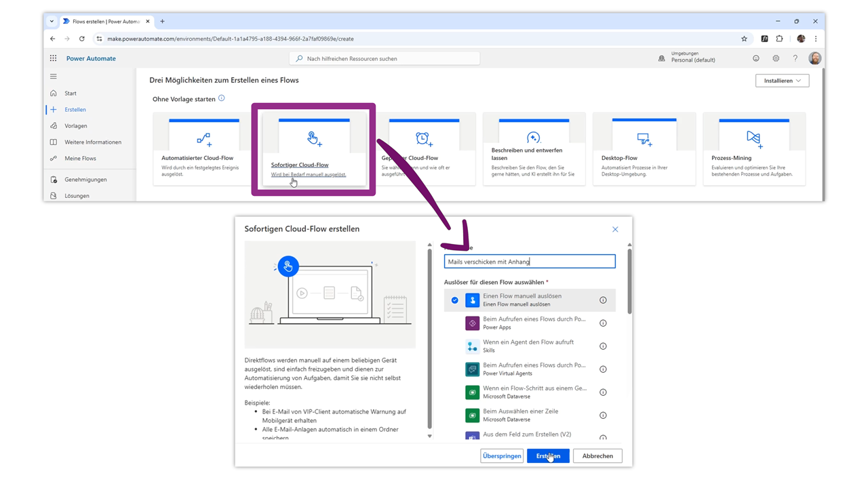Viewport: 868px width, 488px height.
Task: Expand the Installieren dropdown button
Action: click(x=782, y=81)
